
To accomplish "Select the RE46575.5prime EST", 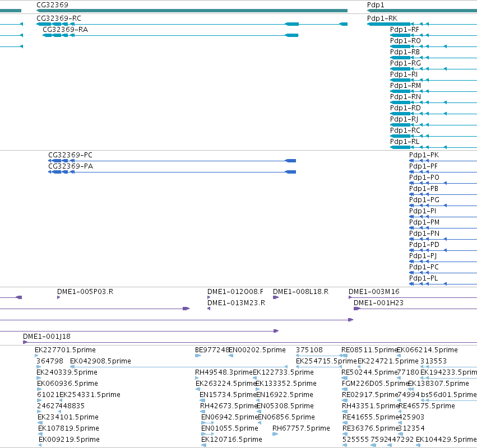I will pos(427,406).
